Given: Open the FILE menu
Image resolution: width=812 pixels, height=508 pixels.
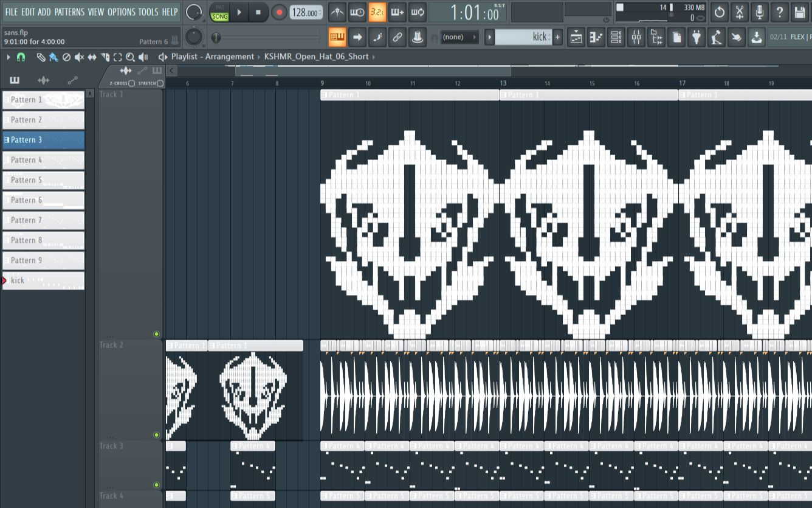Looking at the screenshot, I should pyautogui.click(x=12, y=12).
